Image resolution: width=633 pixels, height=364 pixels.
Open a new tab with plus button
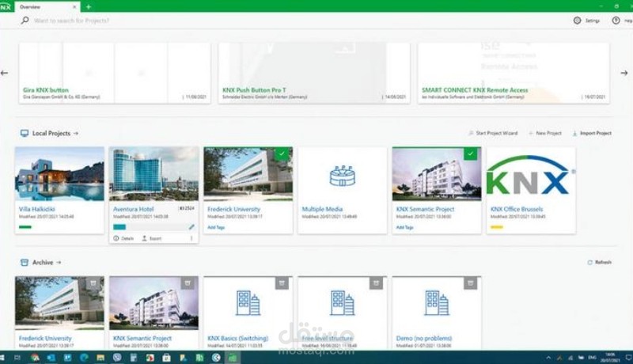coord(89,7)
